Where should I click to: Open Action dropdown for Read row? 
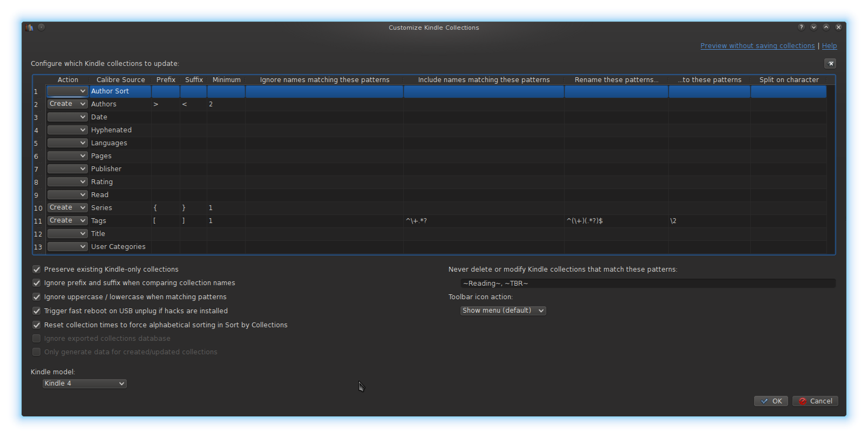point(67,195)
